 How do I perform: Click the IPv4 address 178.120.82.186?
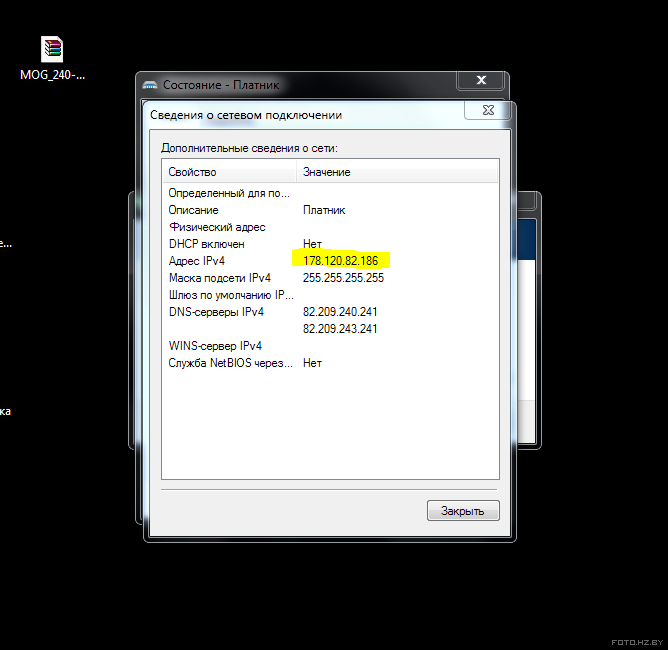click(x=340, y=261)
